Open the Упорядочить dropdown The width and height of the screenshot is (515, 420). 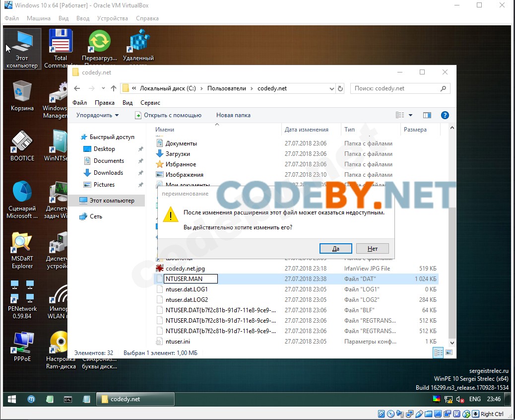98,115
